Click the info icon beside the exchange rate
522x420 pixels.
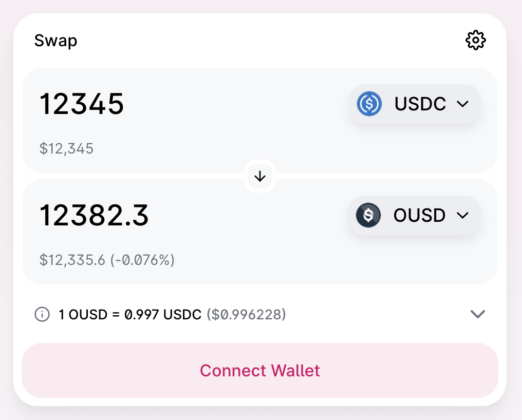pyautogui.click(x=42, y=314)
